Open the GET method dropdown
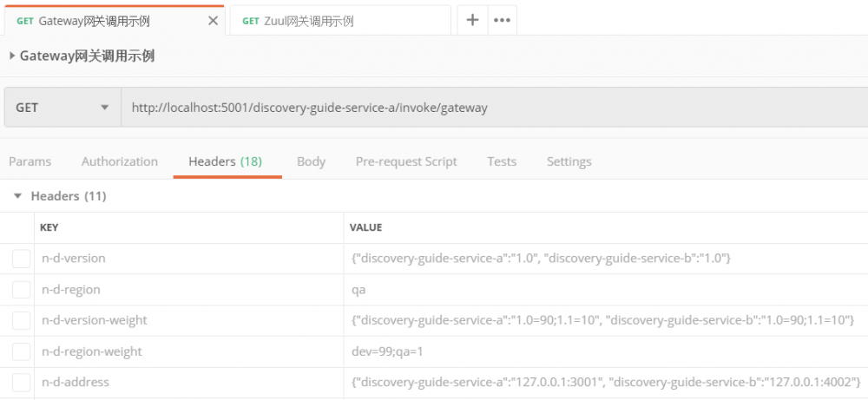This screenshot has height=400, width=868. click(62, 108)
